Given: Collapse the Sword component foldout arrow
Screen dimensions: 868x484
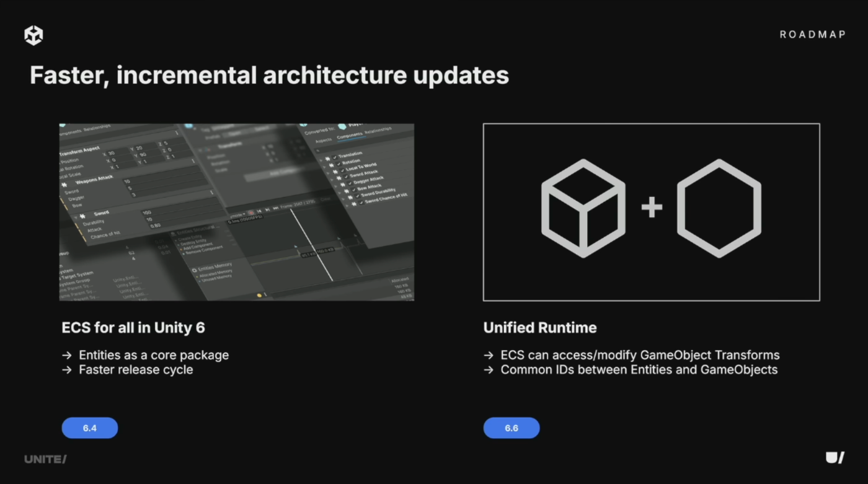Looking at the screenshot, I should [x=75, y=217].
